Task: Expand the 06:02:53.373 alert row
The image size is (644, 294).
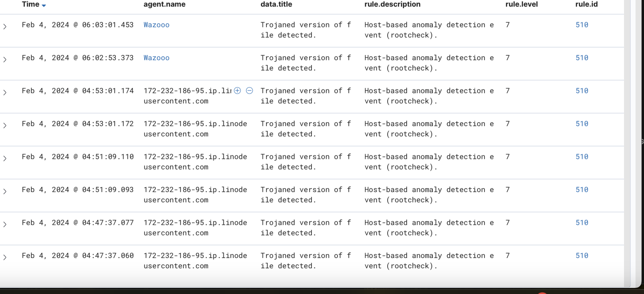Action: coord(5,60)
